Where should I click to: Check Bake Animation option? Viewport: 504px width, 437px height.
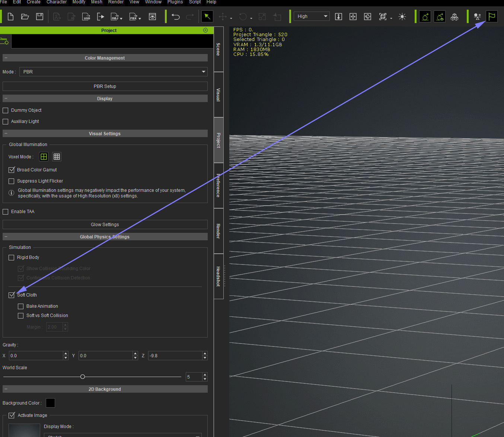pos(21,306)
